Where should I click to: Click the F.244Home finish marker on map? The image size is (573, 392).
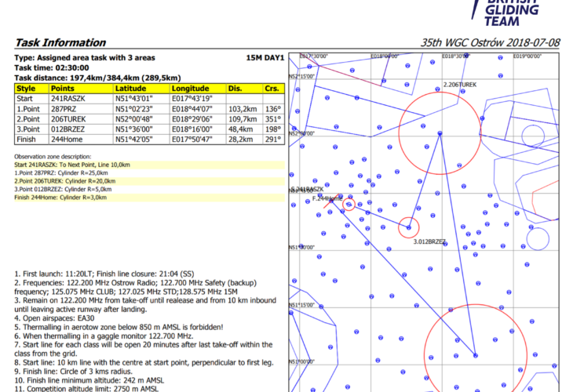tap(327, 199)
